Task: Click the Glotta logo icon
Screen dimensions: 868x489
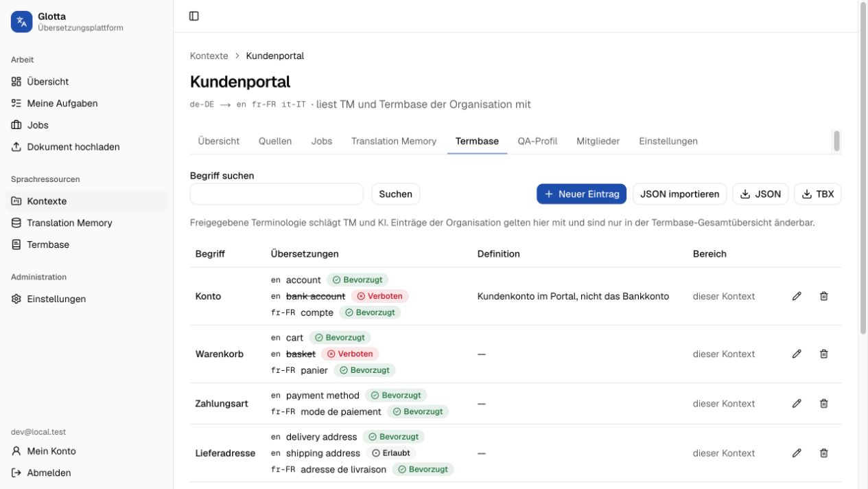Action: (x=21, y=22)
